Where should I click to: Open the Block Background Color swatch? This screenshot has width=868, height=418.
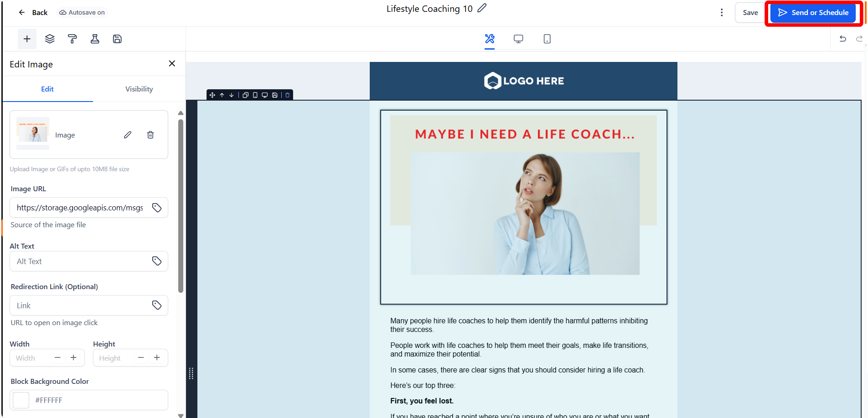tap(21, 400)
